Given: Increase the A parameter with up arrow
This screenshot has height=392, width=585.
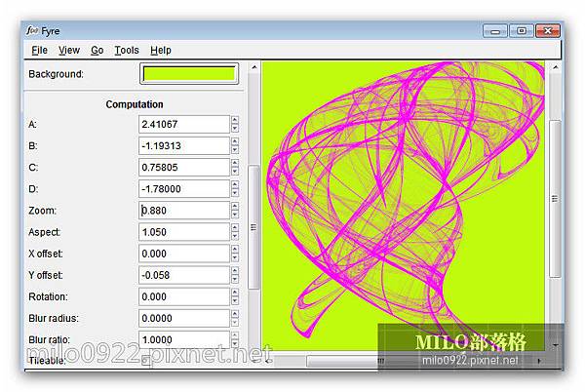Looking at the screenshot, I should tap(235, 120).
